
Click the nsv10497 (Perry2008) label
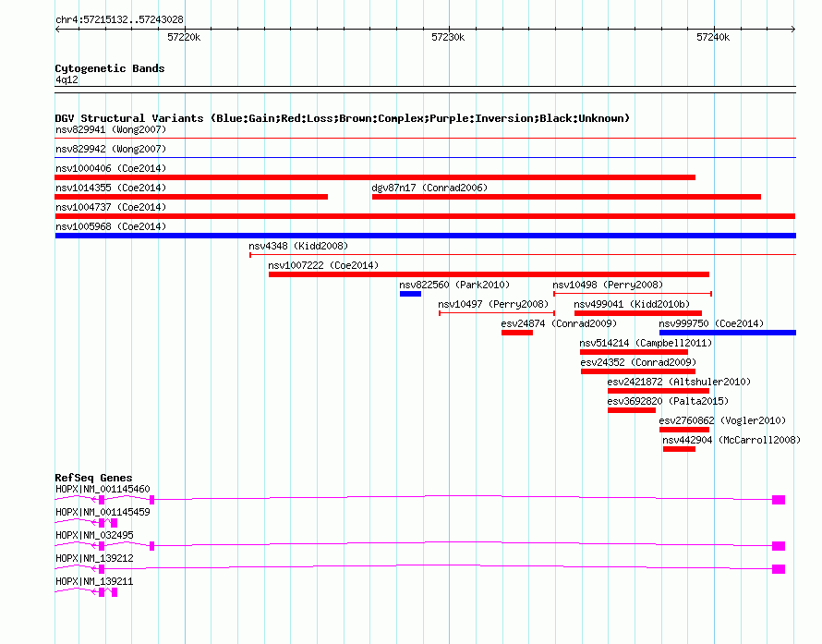pyautogui.click(x=493, y=304)
